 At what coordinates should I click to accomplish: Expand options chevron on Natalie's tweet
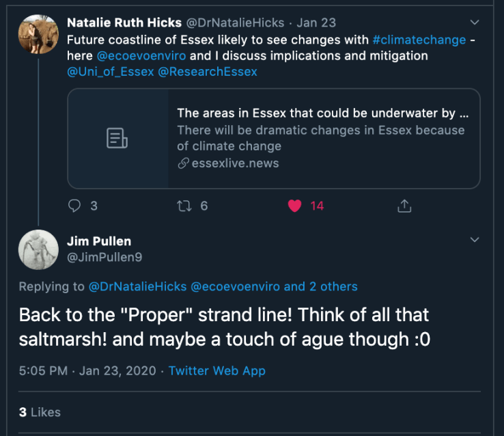click(x=475, y=23)
